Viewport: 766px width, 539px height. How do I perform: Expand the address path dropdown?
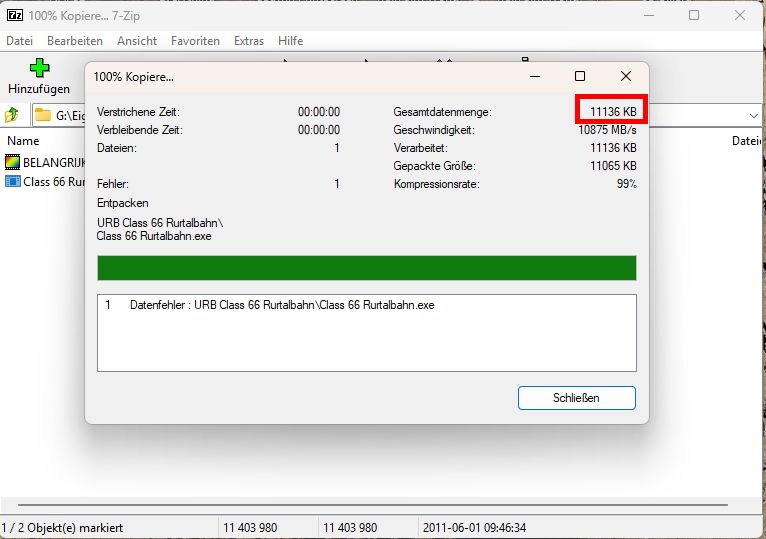pyautogui.click(x=753, y=115)
